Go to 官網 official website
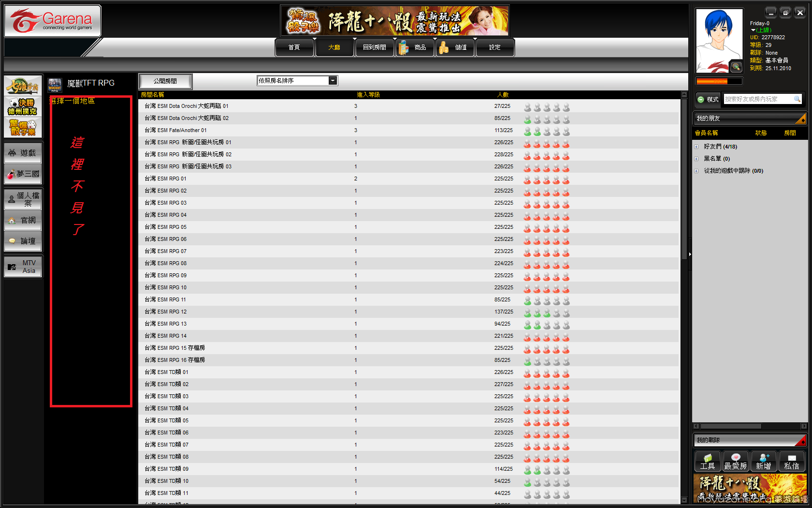Image resolution: width=812 pixels, height=508 pixels. (x=23, y=220)
